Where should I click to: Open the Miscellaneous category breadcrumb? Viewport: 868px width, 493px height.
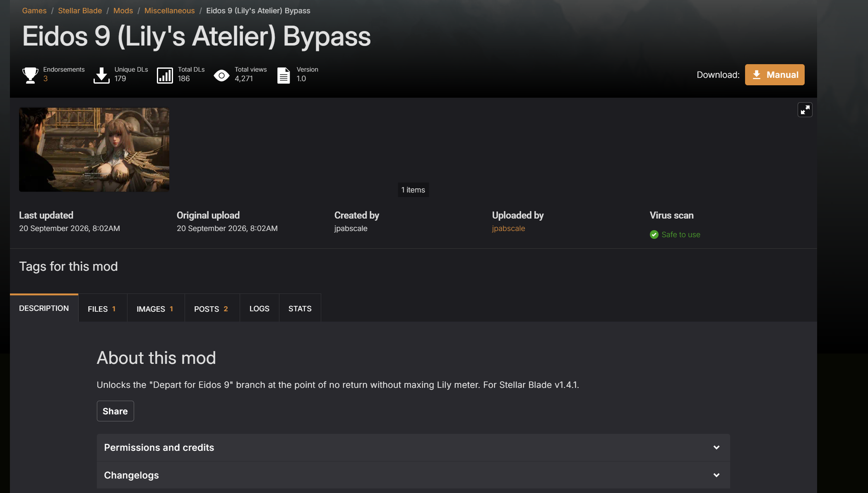[169, 11]
